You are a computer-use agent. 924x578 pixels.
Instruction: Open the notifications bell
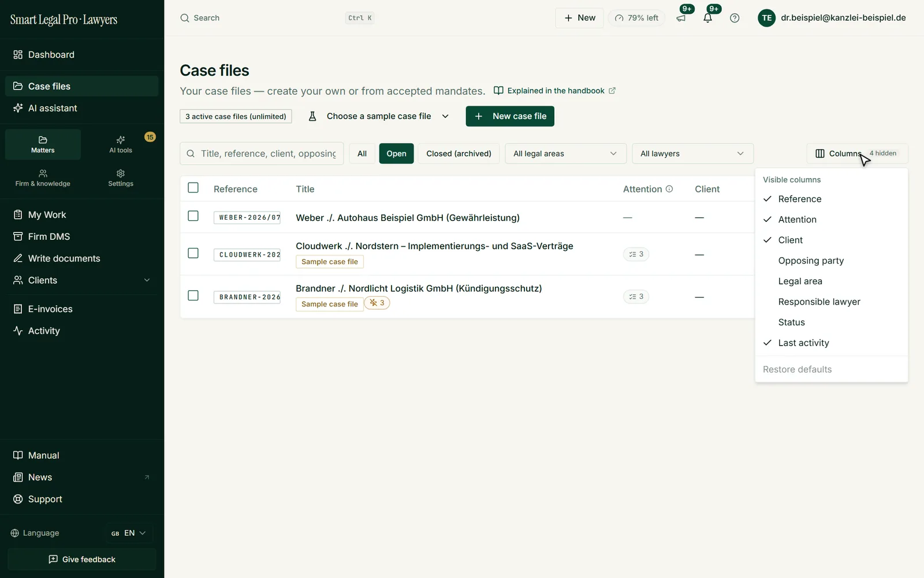tap(708, 18)
